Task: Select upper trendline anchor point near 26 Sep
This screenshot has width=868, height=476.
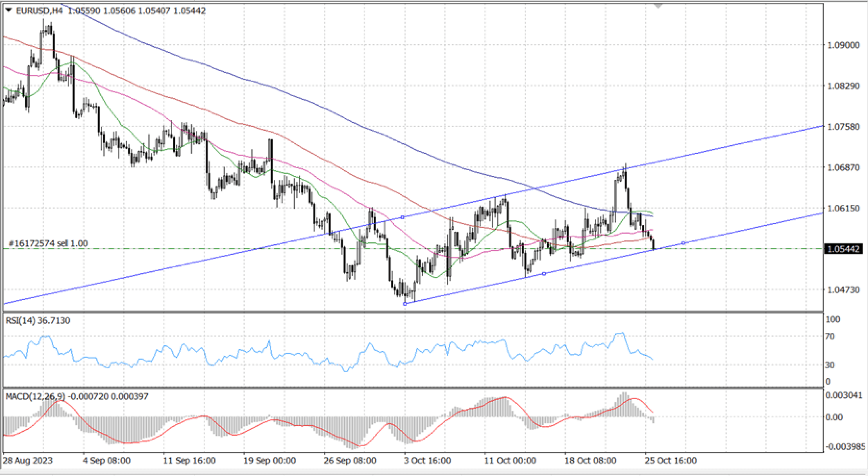Action: (x=402, y=217)
